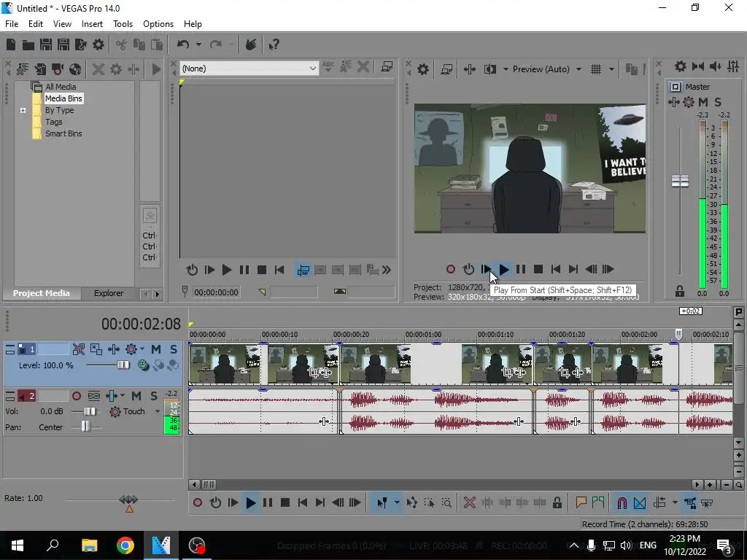
Task: Open track 1 motion icon
Action: point(96,349)
